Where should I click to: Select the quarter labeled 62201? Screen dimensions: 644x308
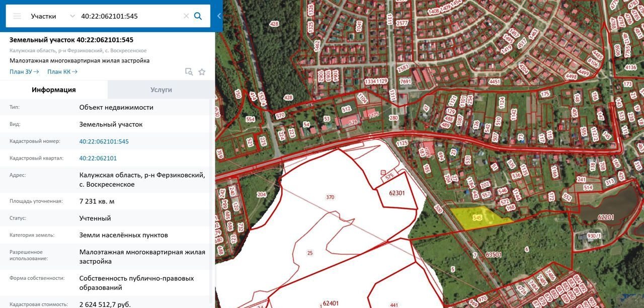click(x=606, y=217)
